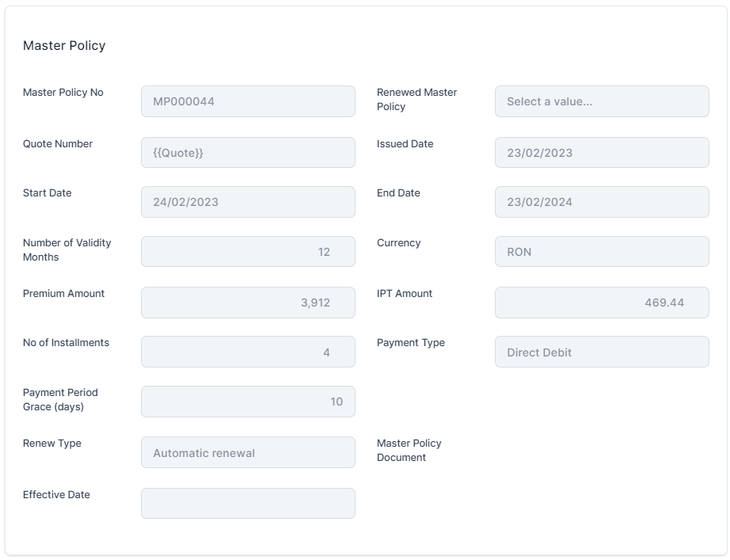The height and width of the screenshot is (560, 730).
Task: Click the End Date input
Action: 602,202
